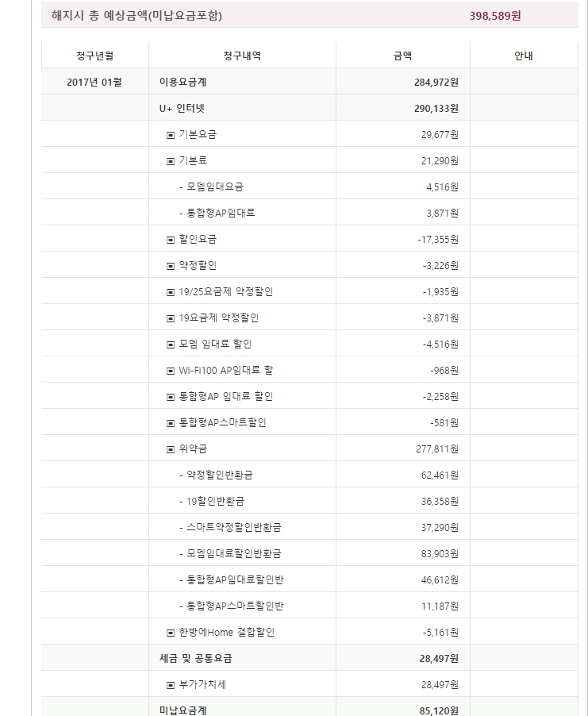Click the 세금 및 공통요금 section label
Image resolution: width=588 pixels, height=716 pixels.
click(x=195, y=658)
